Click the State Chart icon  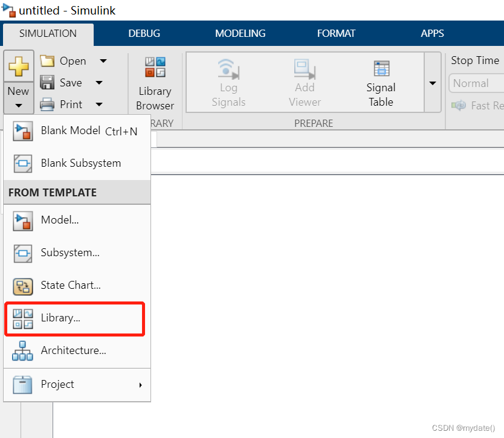click(x=23, y=286)
